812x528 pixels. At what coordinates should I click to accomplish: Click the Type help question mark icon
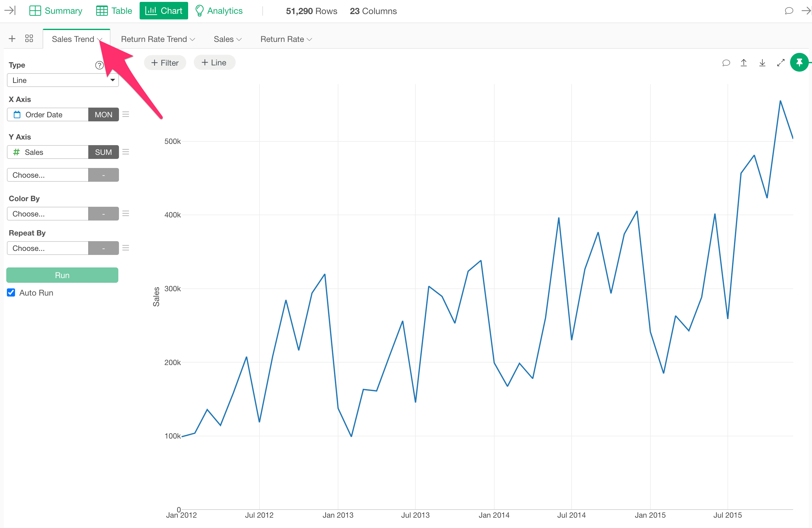(99, 65)
